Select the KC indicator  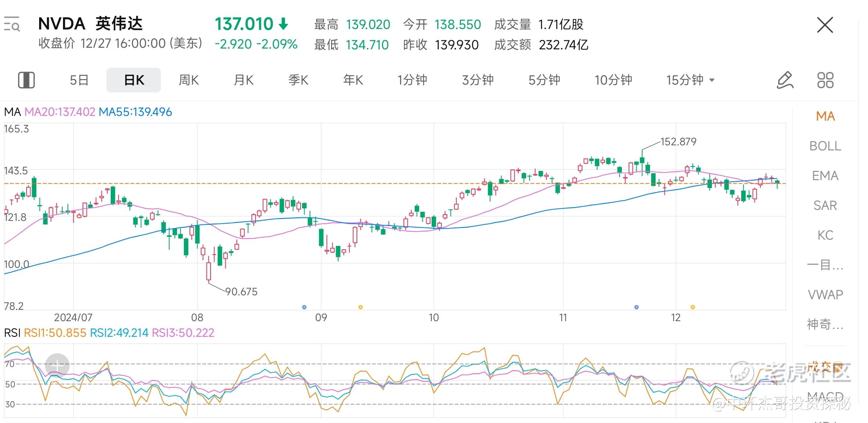point(825,235)
